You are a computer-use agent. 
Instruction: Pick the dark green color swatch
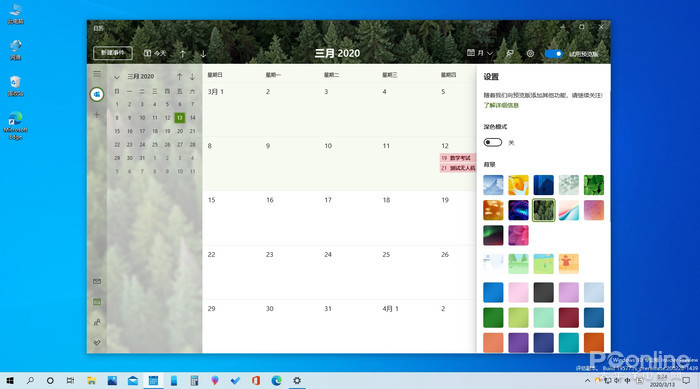pos(493,318)
